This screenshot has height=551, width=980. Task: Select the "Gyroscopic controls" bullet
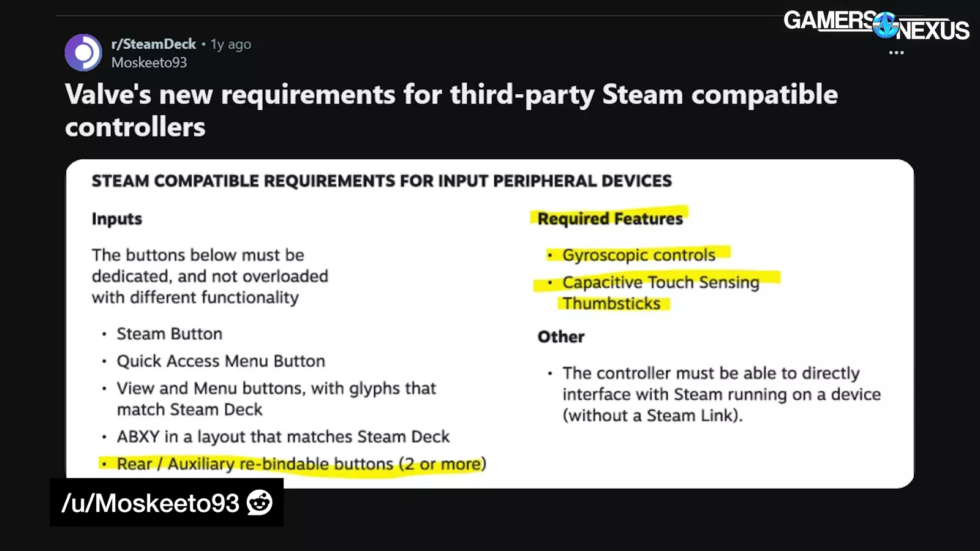coord(639,255)
